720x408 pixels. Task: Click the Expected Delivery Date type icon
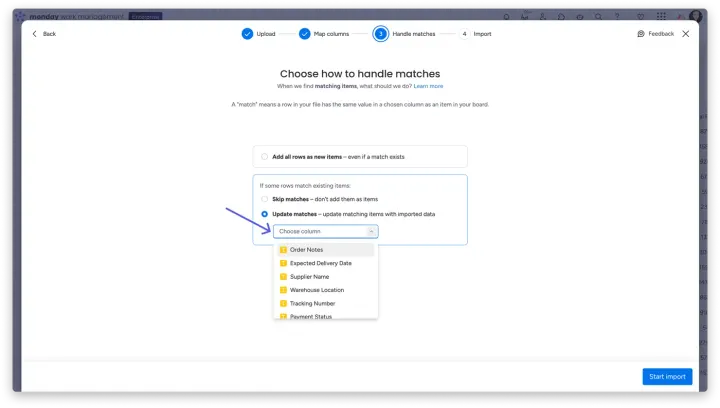point(283,263)
